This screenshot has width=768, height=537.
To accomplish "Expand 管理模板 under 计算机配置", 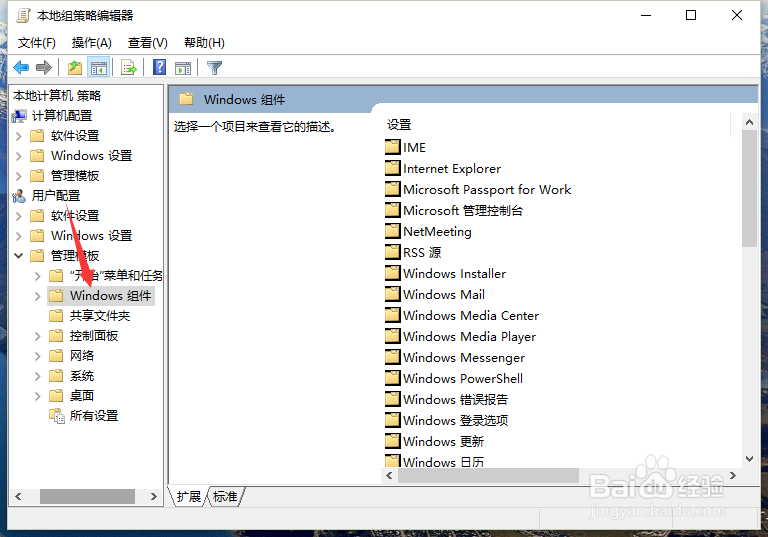I will [x=19, y=176].
